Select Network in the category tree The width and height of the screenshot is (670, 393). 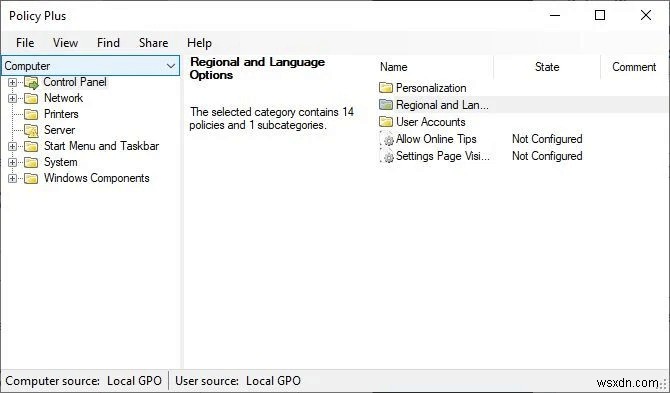point(64,98)
